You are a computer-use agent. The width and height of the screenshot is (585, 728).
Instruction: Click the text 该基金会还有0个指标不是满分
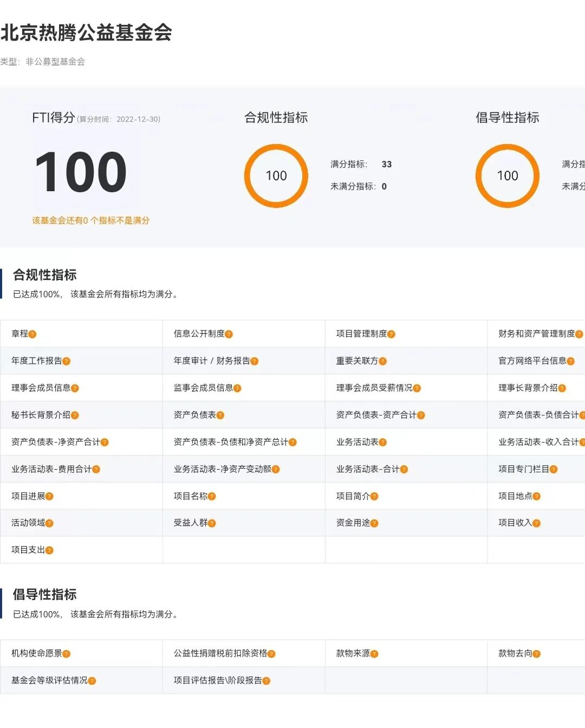(91, 220)
